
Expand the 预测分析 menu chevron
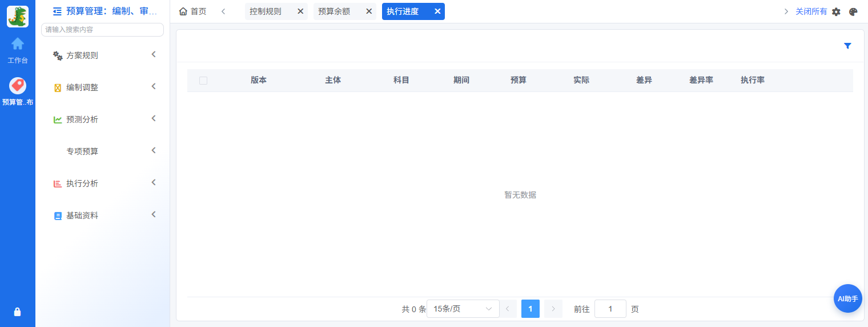pyautogui.click(x=154, y=118)
